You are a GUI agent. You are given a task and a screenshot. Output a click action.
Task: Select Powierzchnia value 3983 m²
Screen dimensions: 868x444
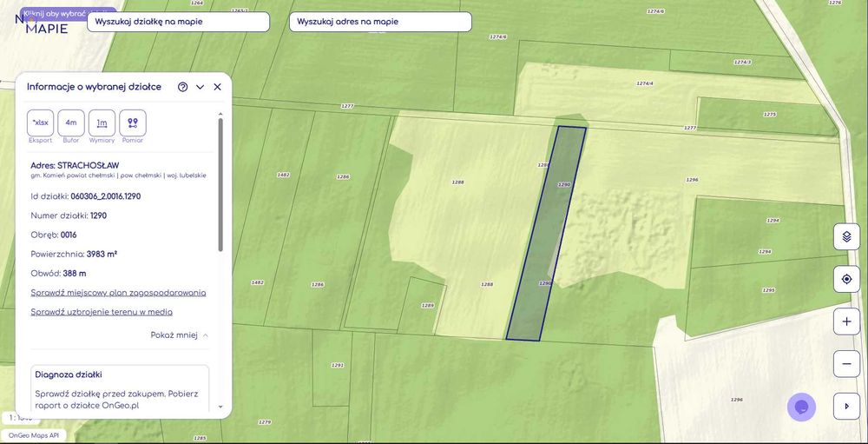[x=102, y=254]
